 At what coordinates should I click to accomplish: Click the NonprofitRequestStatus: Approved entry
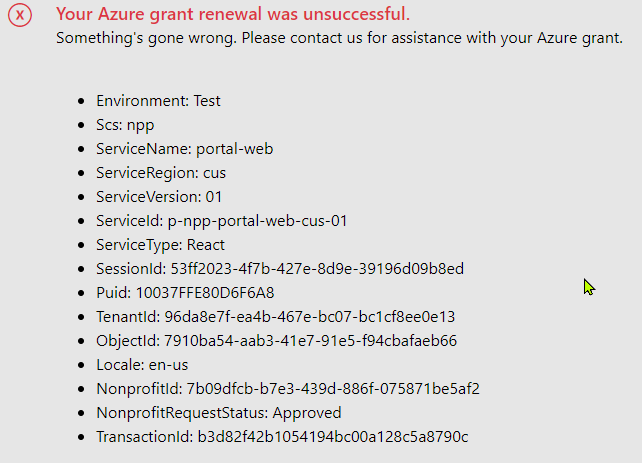point(218,413)
